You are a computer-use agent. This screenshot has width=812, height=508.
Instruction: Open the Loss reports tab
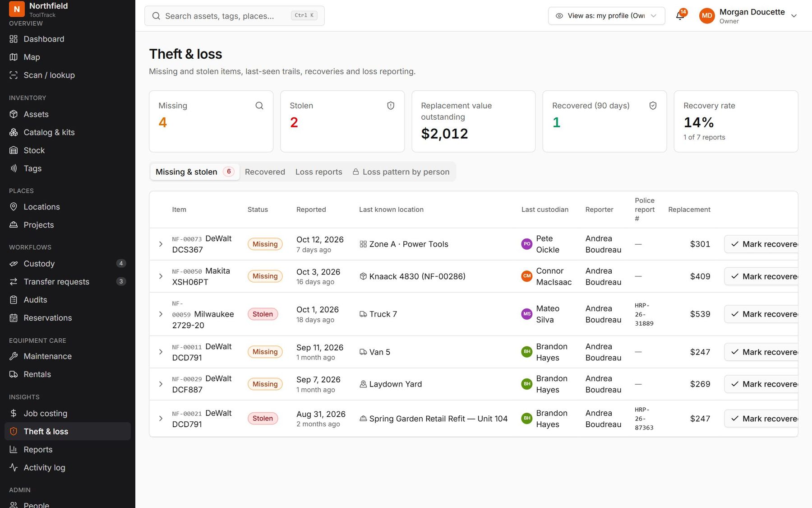[x=318, y=172]
